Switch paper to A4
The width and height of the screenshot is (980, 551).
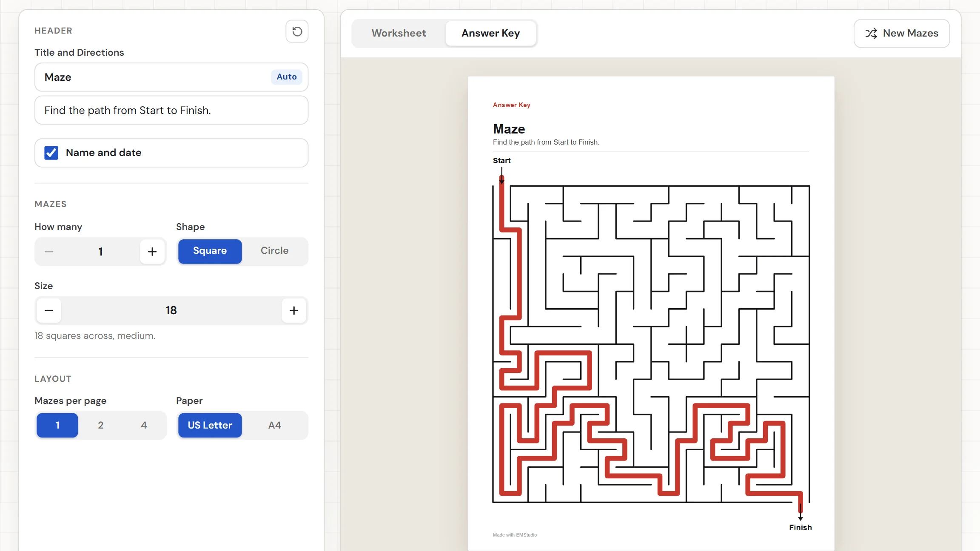click(274, 425)
